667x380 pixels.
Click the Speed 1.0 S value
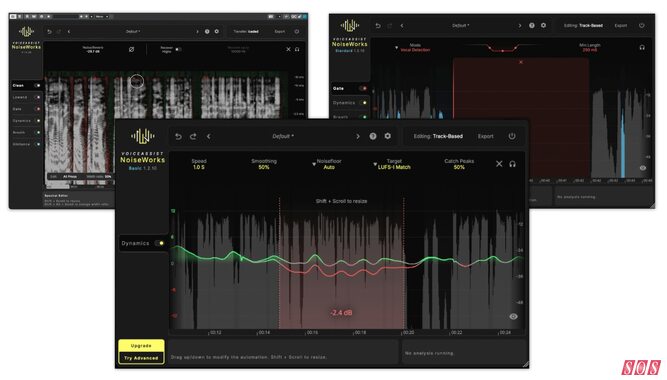[x=199, y=168]
